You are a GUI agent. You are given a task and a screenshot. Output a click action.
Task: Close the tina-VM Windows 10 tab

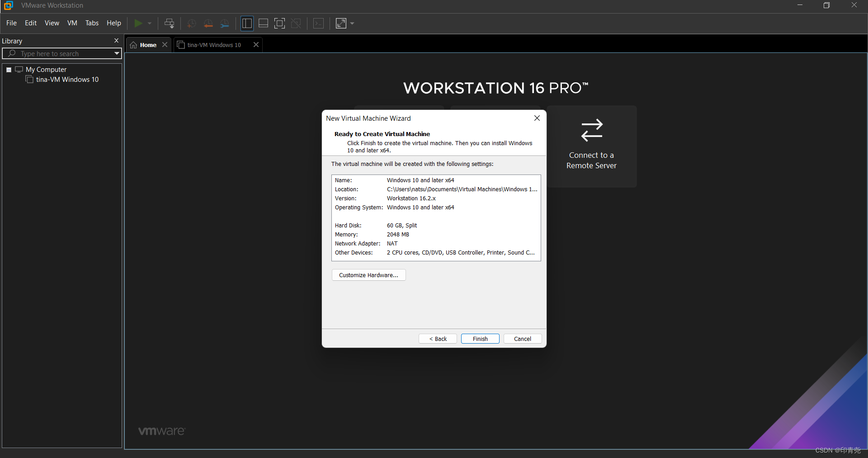[x=256, y=45]
